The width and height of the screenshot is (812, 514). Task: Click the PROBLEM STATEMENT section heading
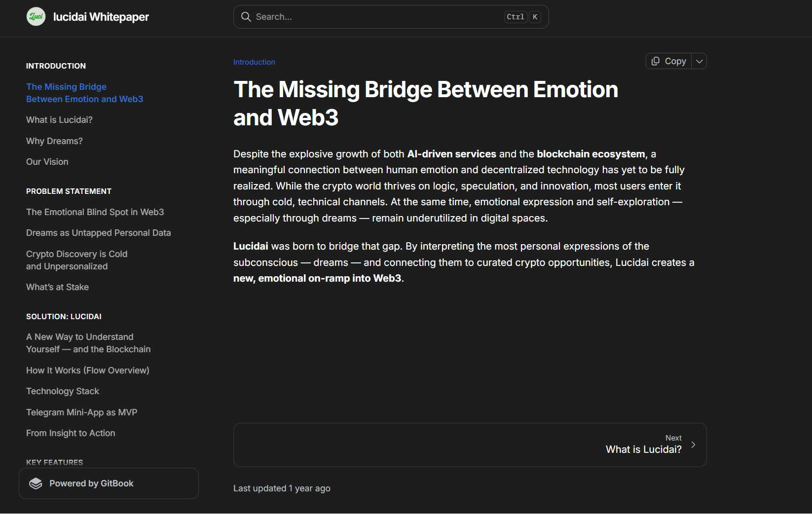[x=69, y=191]
